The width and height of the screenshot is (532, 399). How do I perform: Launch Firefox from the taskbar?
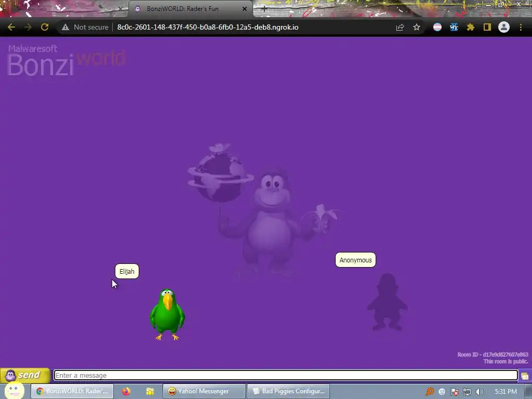tap(126, 391)
